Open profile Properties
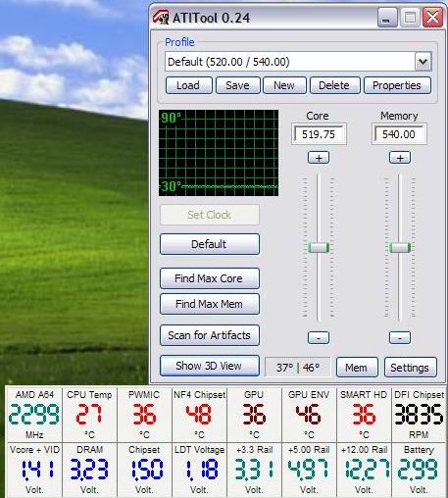 pyautogui.click(x=397, y=85)
